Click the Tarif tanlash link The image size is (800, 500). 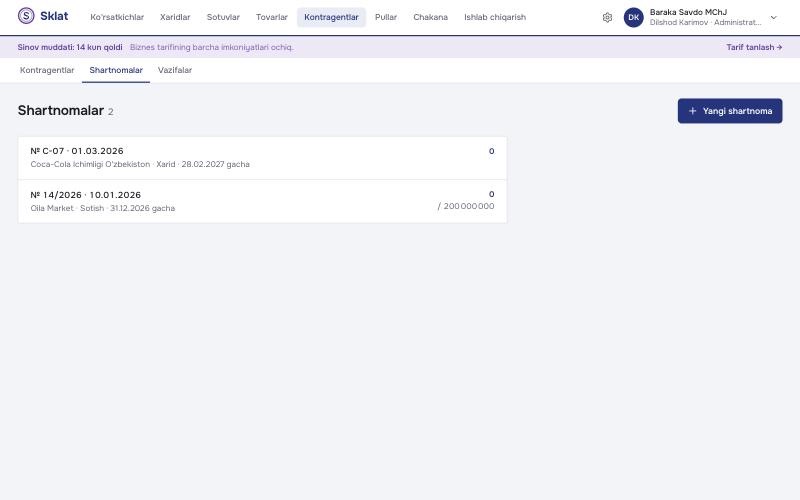tap(754, 47)
